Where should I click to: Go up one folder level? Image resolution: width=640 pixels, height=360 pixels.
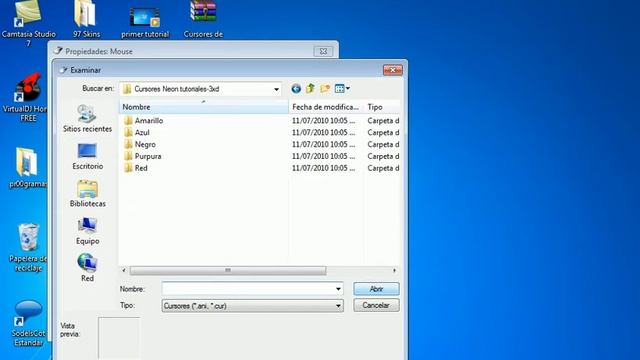coord(310,88)
